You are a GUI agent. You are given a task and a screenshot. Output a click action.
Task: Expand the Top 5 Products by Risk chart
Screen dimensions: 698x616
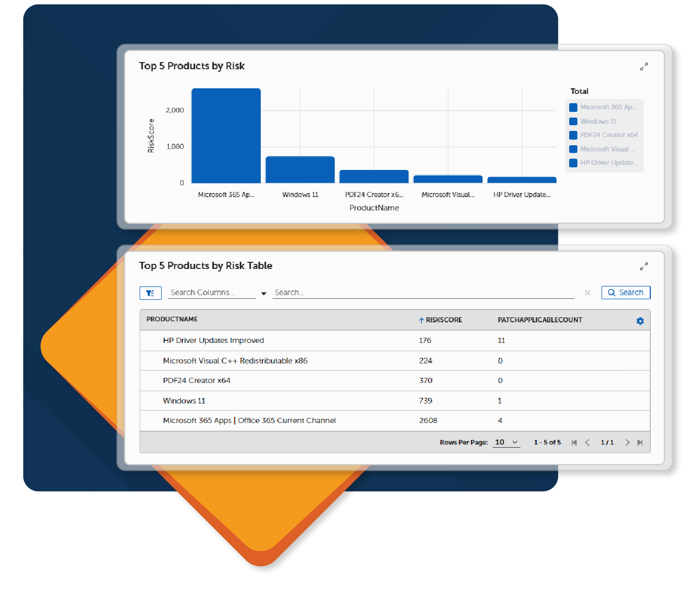644,67
